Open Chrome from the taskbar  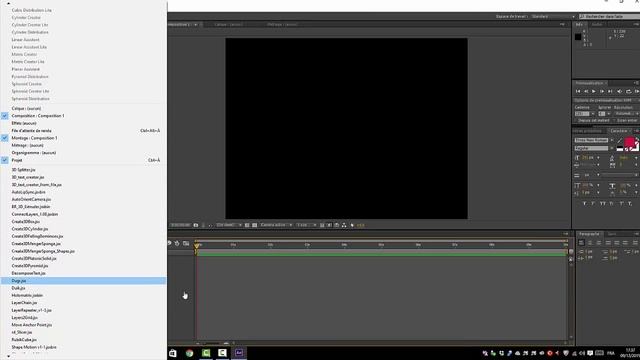click(189, 353)
